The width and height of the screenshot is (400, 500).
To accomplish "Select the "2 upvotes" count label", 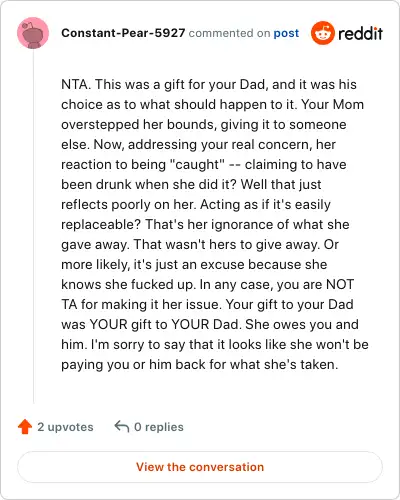I will point(65,427).
